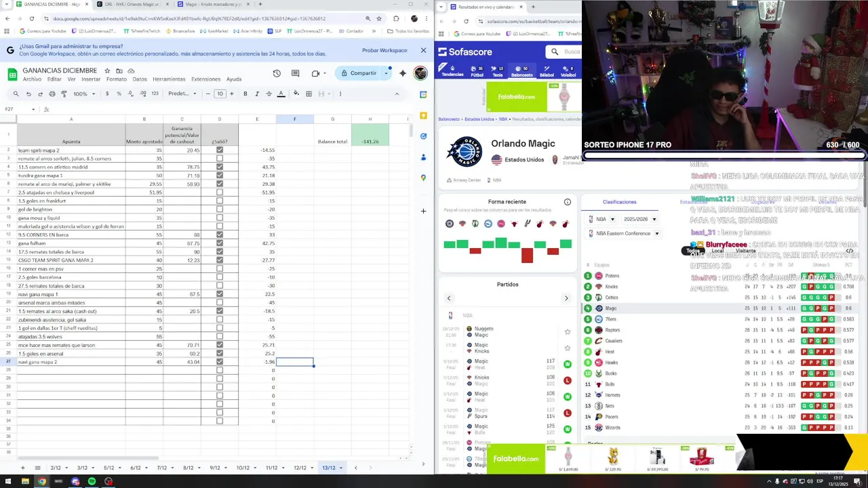Open more toolbar options three dots
868x488 pixels.
tap(340, 94)
